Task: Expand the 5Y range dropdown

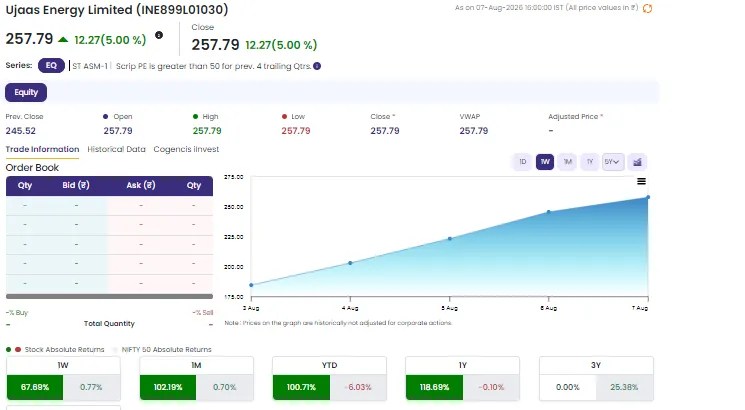Action: 612,162
